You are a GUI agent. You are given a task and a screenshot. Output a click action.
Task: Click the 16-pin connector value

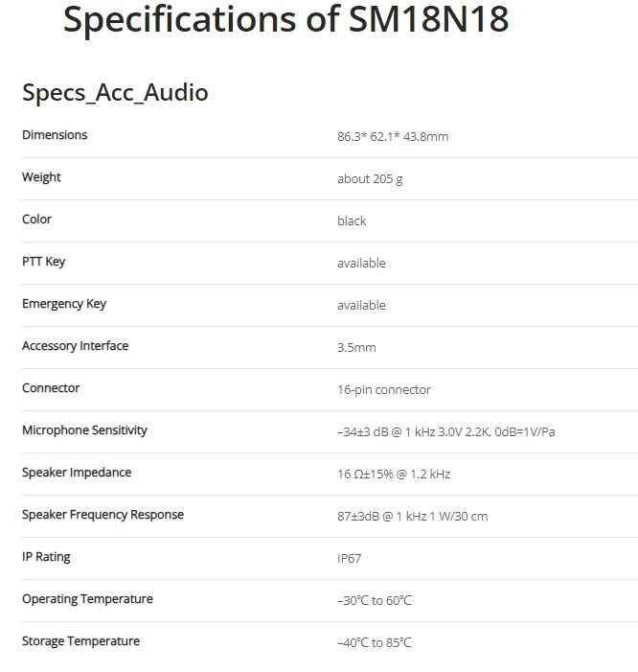383,390
